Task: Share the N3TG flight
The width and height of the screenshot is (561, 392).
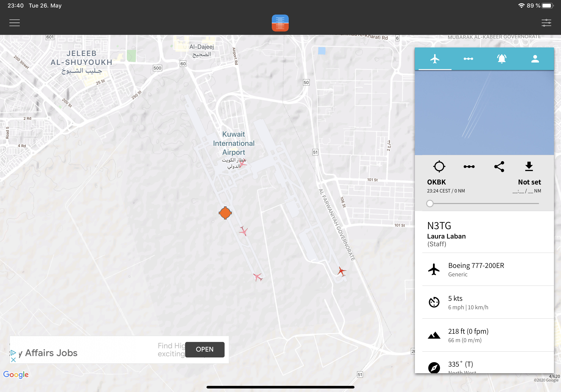Action: click(x=499, y=167)
